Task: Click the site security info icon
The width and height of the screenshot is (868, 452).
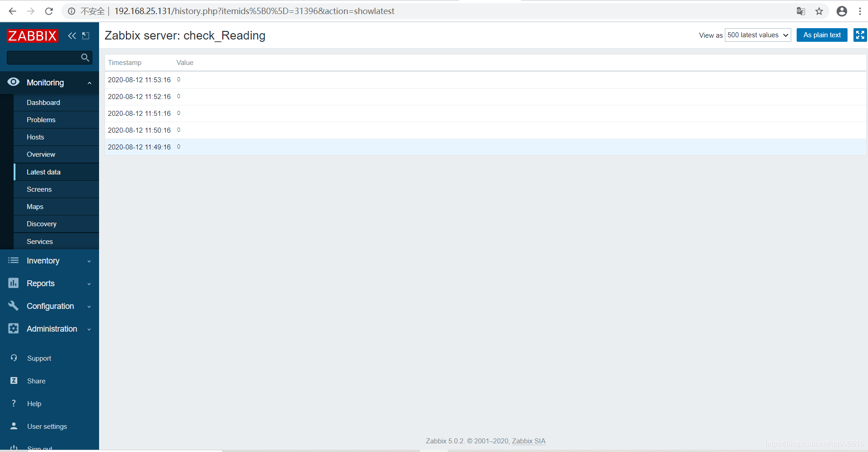Action: (72, 11)
